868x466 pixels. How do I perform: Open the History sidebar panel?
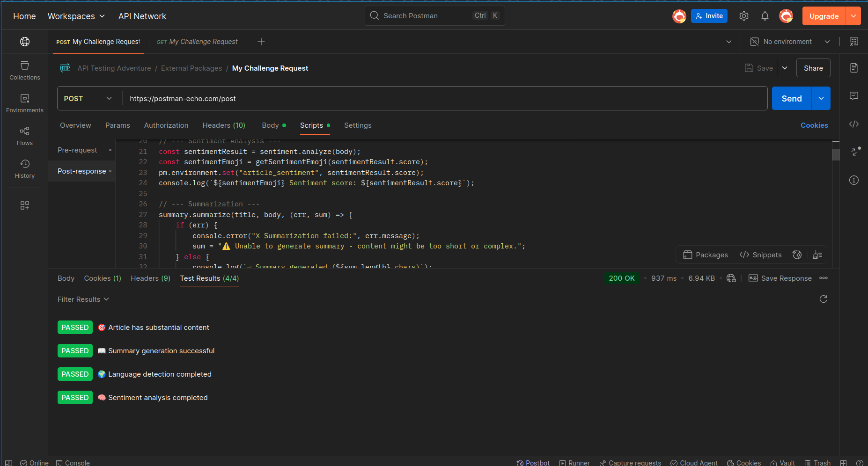[25, 169]
